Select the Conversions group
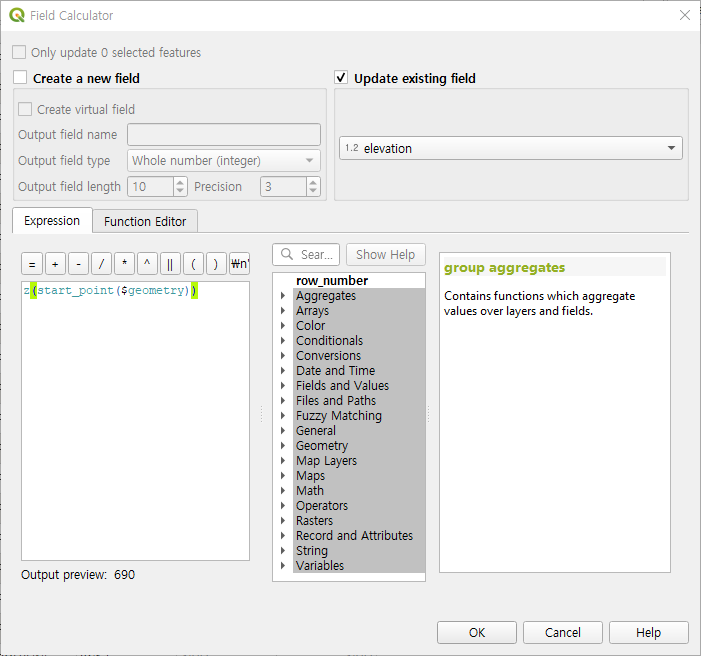The width and height of the screenshot is (701, 656). [328, 356]
